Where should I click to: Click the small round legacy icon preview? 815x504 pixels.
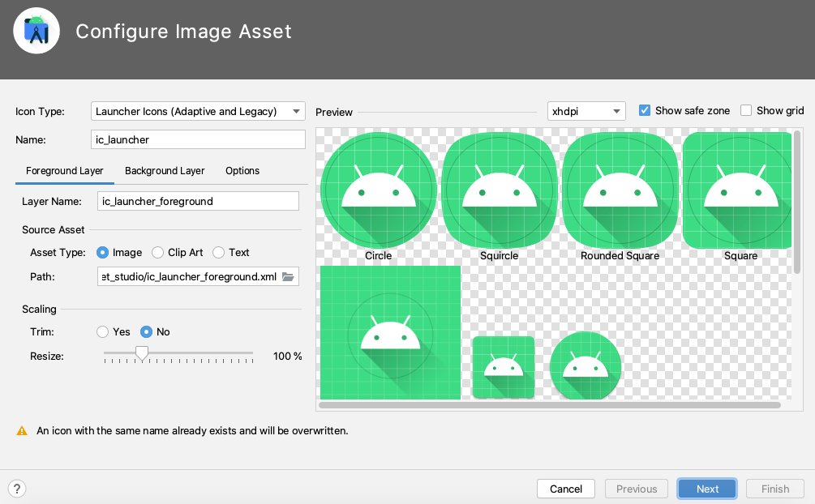(x=586, y=365)
